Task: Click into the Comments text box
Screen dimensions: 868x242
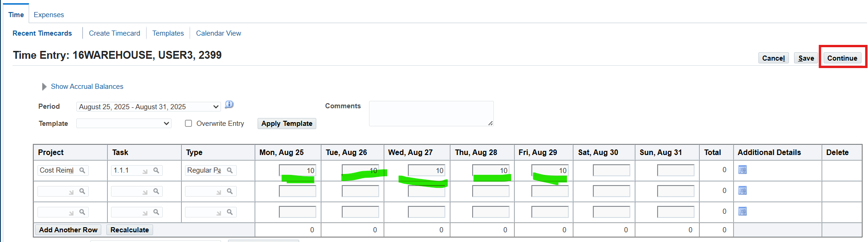Action: click(431, 113)
